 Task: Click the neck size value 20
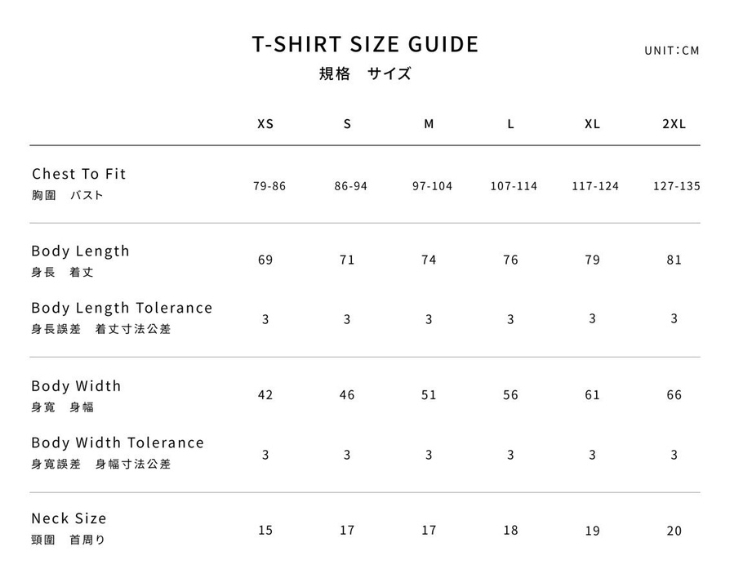coord(674,531)
